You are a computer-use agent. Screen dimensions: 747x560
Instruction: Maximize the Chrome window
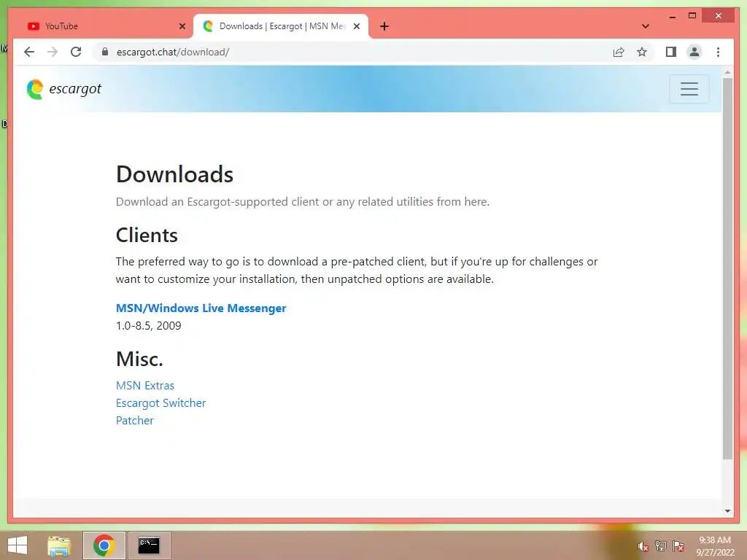(x=692, y=16)
